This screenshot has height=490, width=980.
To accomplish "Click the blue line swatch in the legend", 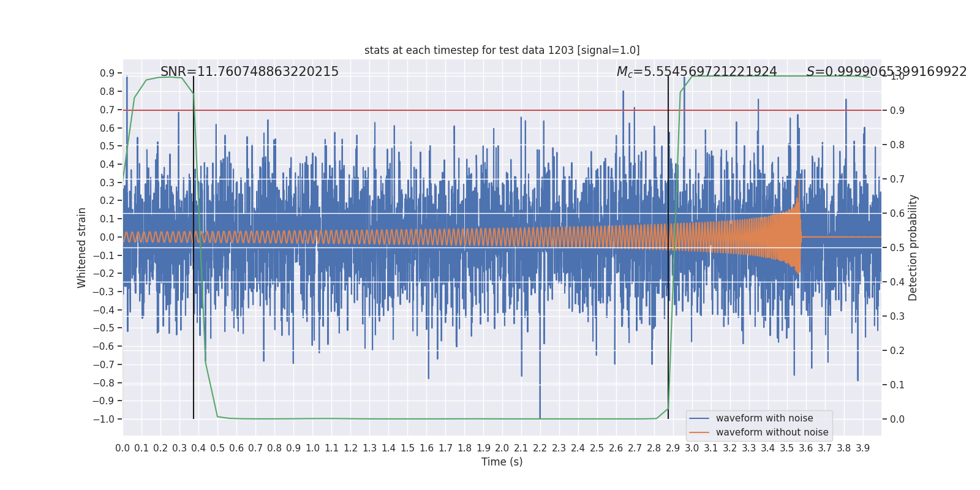I will (x=699, y=418).
